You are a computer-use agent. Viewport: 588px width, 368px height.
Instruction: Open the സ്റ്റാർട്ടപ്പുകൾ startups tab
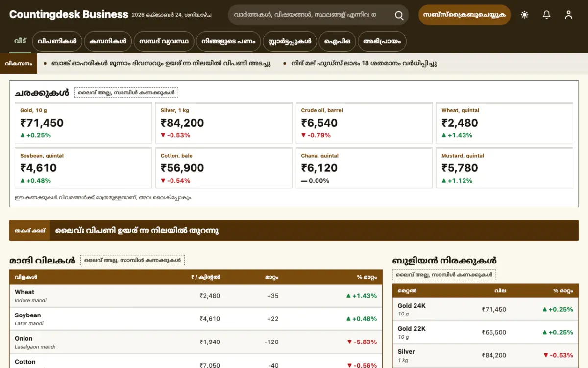click(290, 42)
